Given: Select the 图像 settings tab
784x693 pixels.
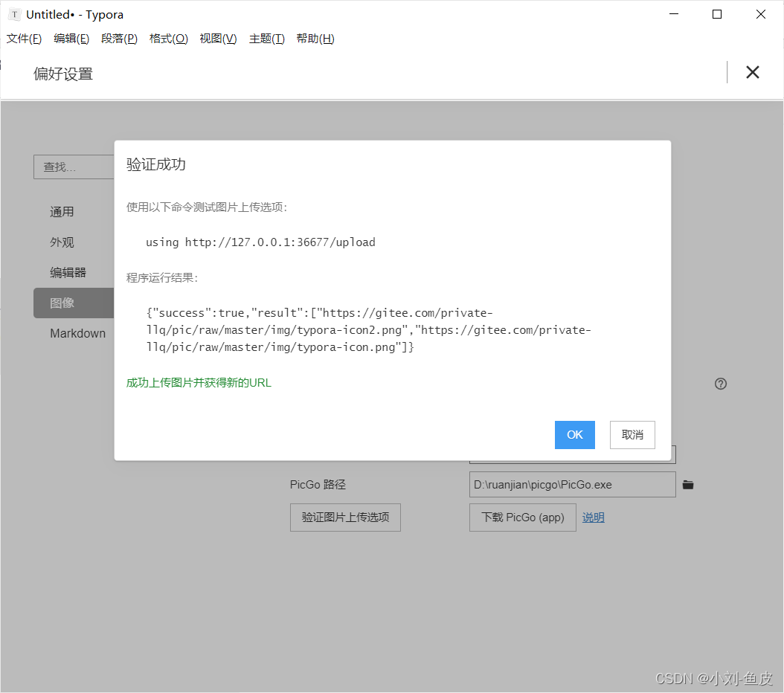Looking at the screenshot, I should 65,303.
